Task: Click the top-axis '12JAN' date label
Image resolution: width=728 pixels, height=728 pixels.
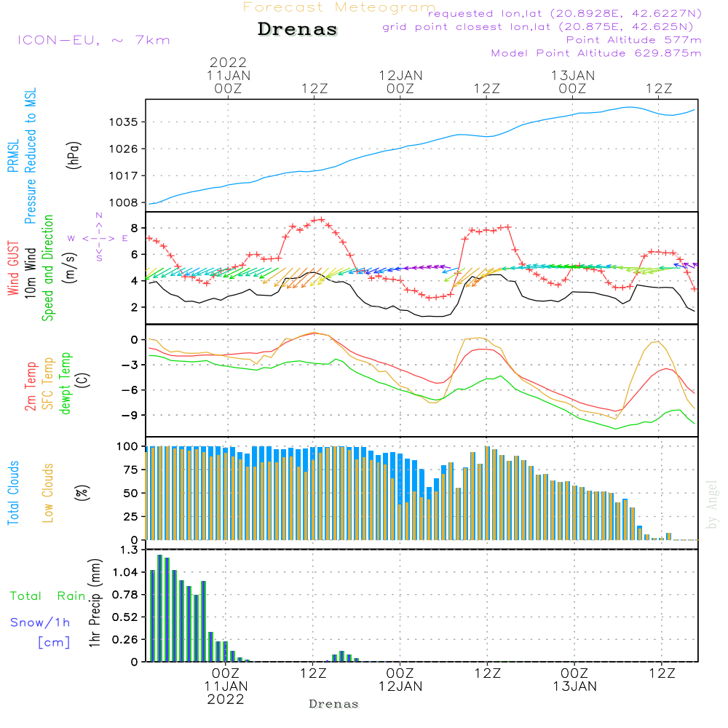Action: point(400,76)
